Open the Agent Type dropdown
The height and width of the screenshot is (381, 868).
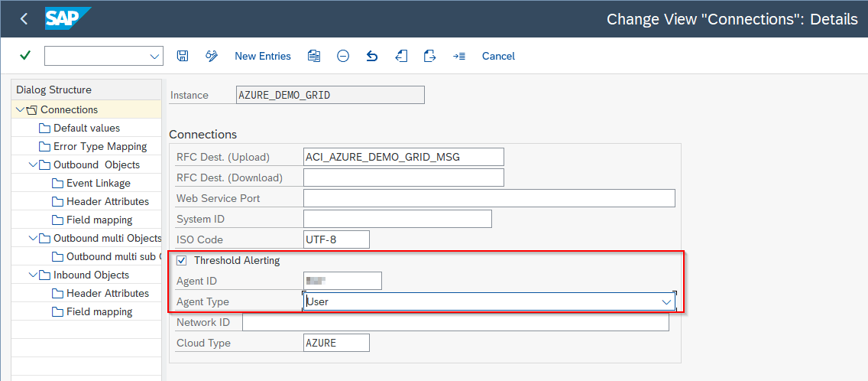point(666,301)
